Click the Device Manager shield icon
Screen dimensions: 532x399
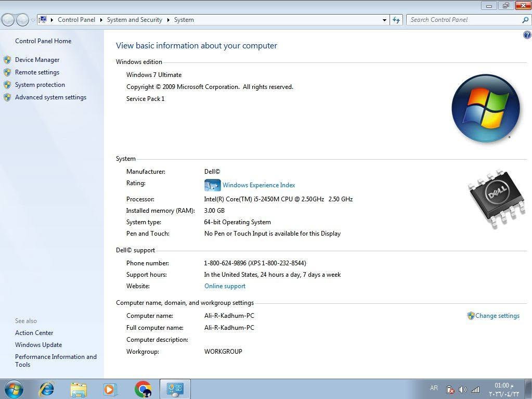(7, 60)
